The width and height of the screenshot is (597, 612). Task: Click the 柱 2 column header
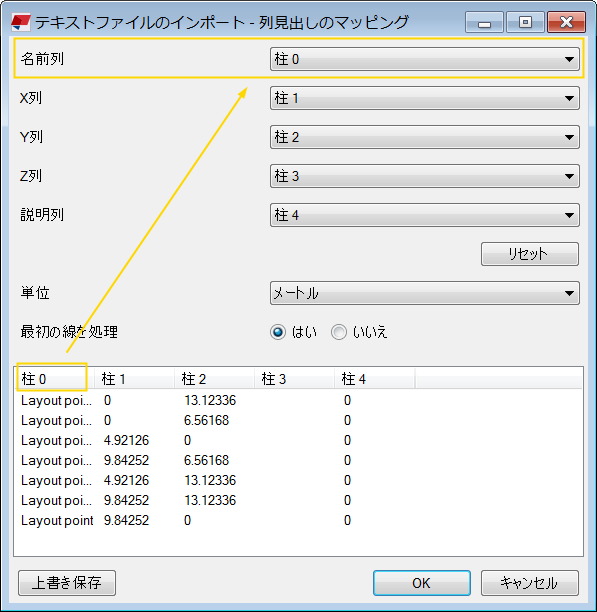215,379
